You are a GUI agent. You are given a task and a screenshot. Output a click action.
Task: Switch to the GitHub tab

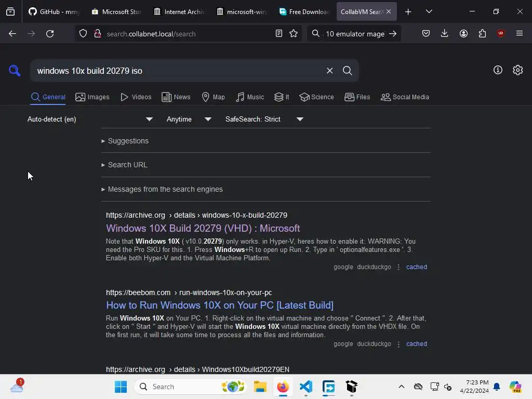[x=54, y=11]
